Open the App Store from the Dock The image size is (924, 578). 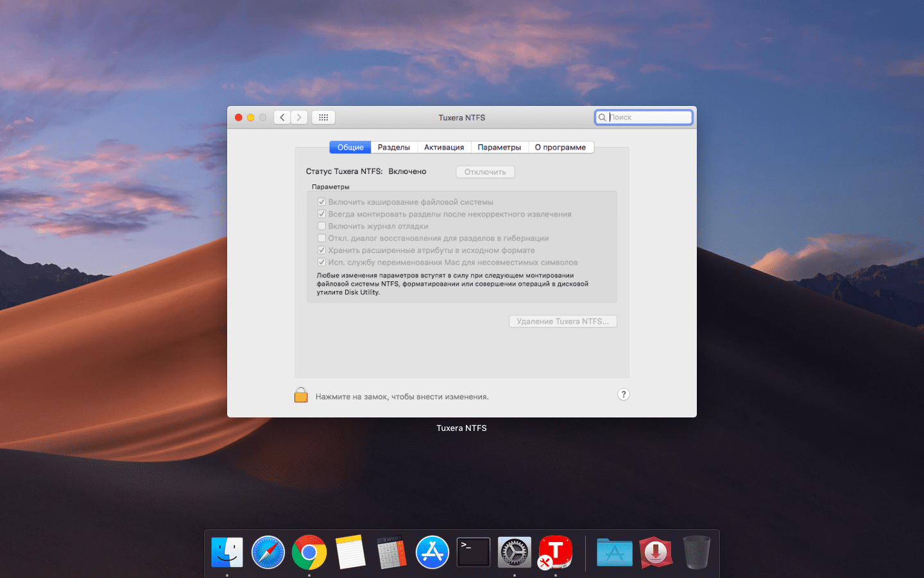pyautogui.click(x=432, y=551)
